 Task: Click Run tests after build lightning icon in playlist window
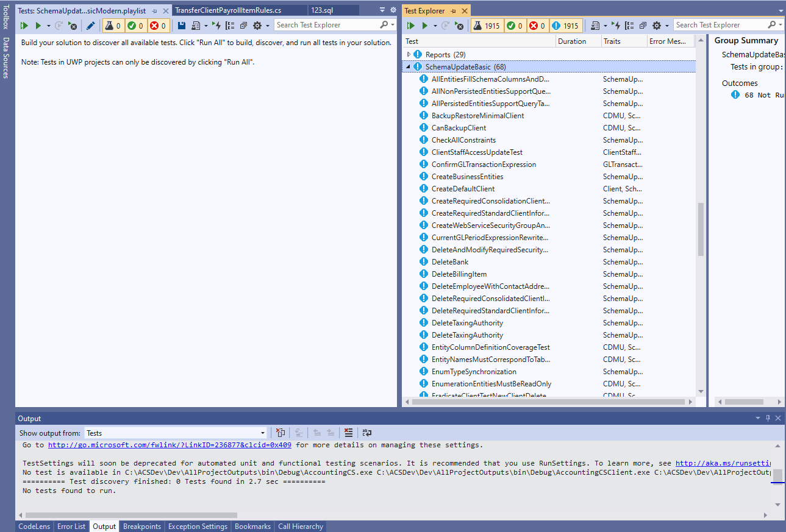click(216, 26)
